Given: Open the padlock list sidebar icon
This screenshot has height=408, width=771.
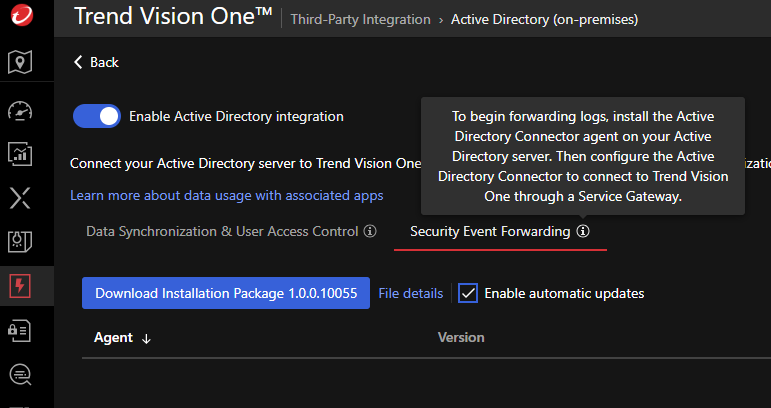Looking at the screenshot, I should 20,331.
